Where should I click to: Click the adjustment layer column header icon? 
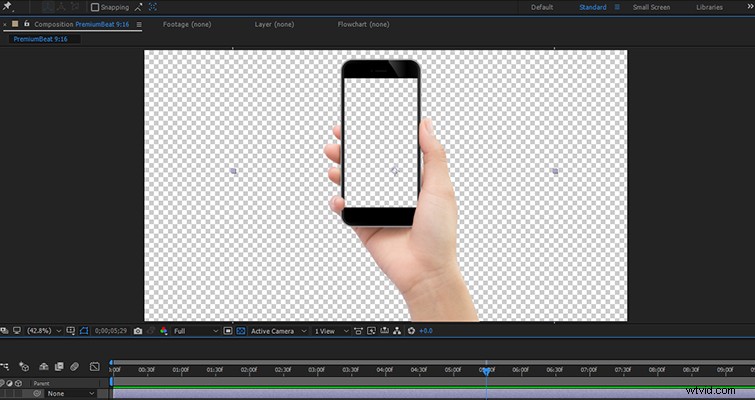(10, 383)
